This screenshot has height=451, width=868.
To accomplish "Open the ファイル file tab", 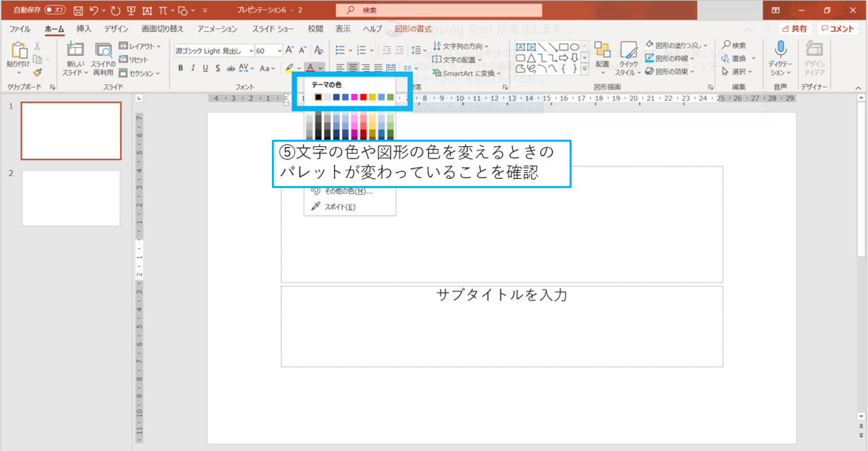I will [20, 29].
